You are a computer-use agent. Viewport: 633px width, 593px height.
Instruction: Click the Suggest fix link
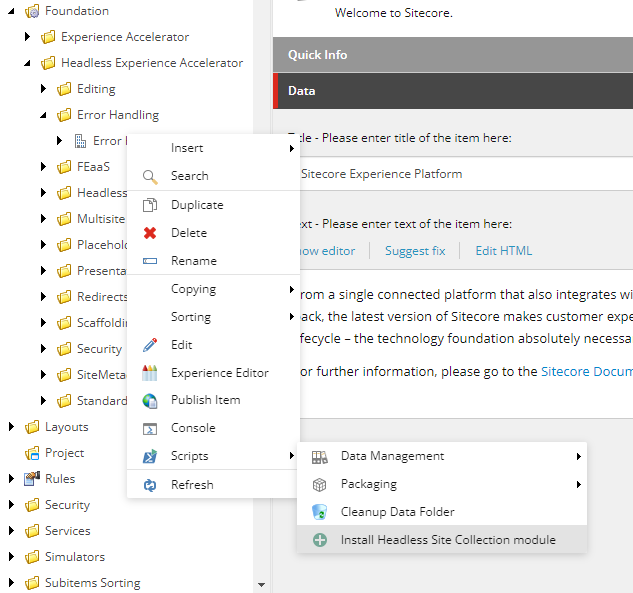click(415, 251)
